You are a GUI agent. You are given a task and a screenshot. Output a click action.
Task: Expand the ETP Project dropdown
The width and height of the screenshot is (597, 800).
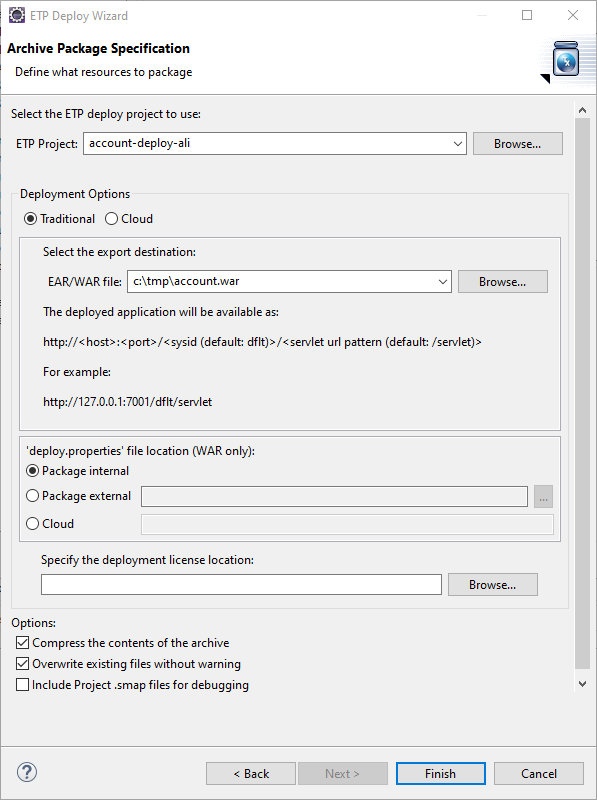(x=458, y=144)
